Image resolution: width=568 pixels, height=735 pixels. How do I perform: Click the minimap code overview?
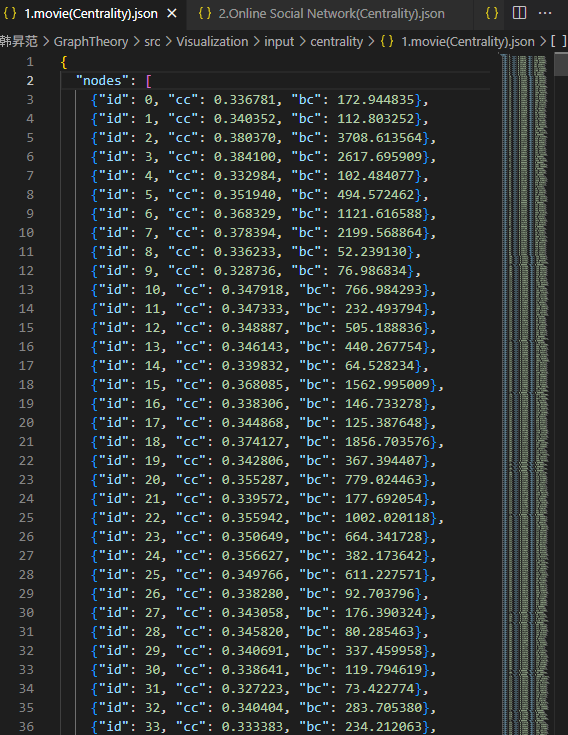click(524, 394)
